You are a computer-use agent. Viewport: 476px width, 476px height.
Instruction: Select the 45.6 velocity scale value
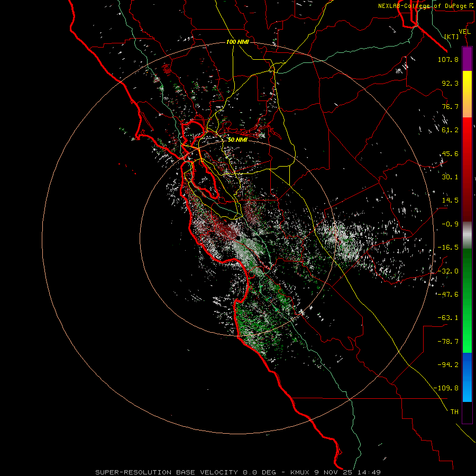coord(450,153)
